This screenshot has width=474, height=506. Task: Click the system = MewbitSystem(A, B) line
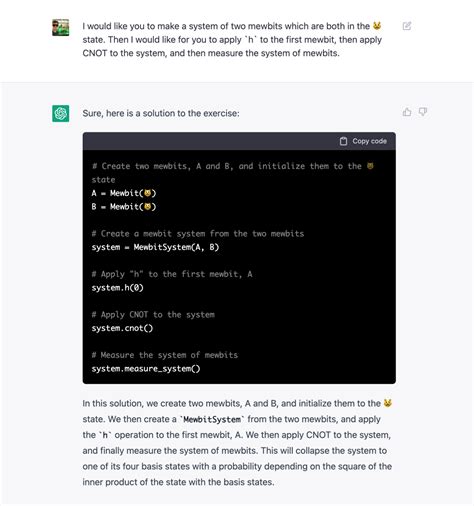point(155,247)
